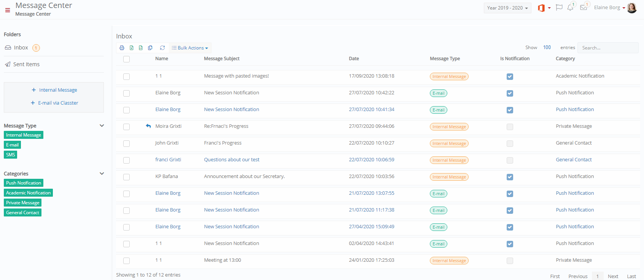Viewport: 644px width, 280px height.
Task: Open the hamburger menu icon
Action: tap(8, 10)
